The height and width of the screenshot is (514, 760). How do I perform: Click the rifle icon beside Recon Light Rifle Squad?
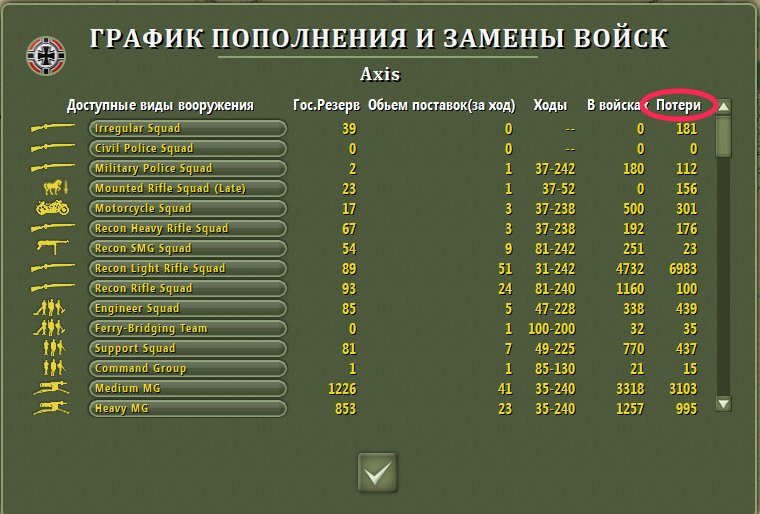pyautogui.click(x=53, y=267)
